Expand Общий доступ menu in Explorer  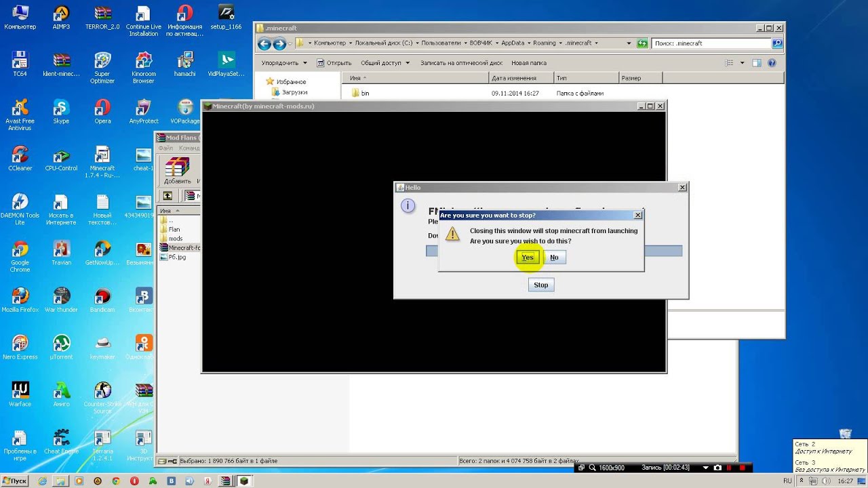(x=385, y=63)
